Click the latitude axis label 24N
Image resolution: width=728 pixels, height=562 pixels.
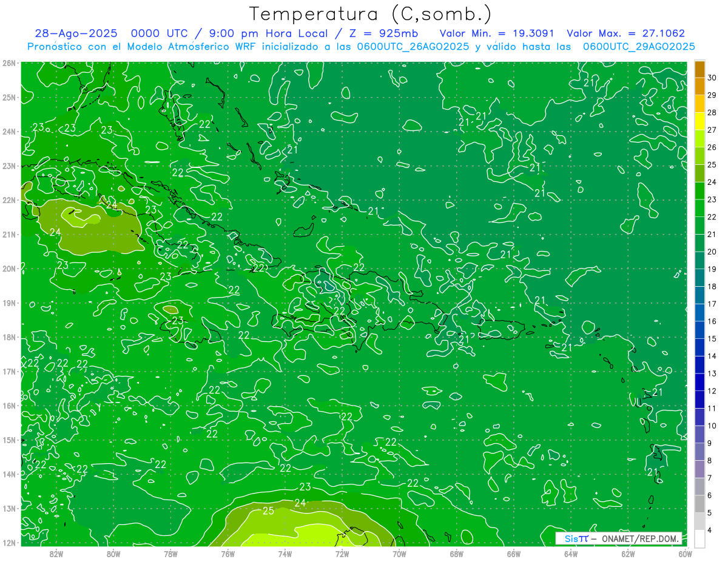[x=9, y=132]
